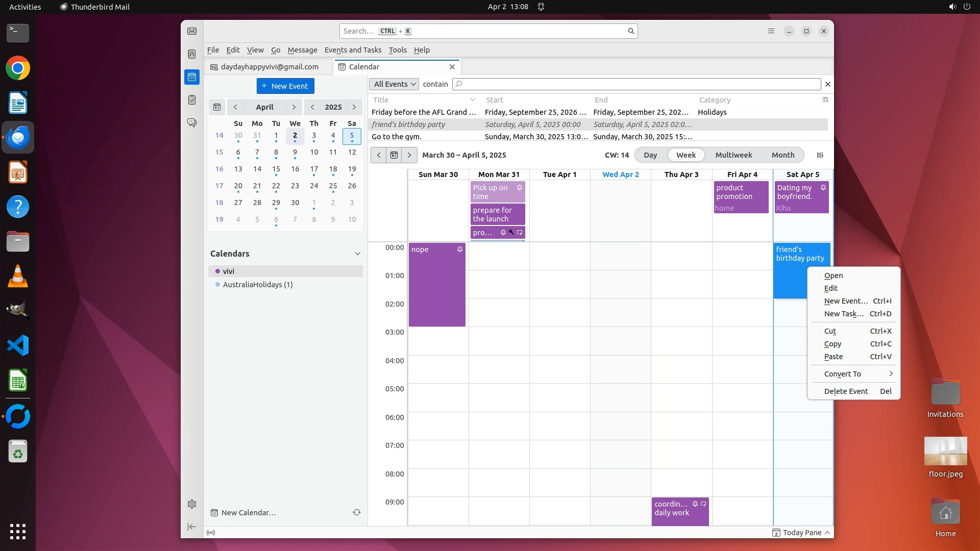Click New Calendar… link

coord(248,513)
